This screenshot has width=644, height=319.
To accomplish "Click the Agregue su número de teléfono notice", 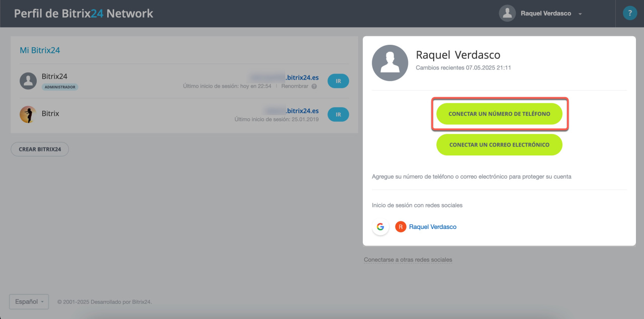I will click(x=471, y=177).
